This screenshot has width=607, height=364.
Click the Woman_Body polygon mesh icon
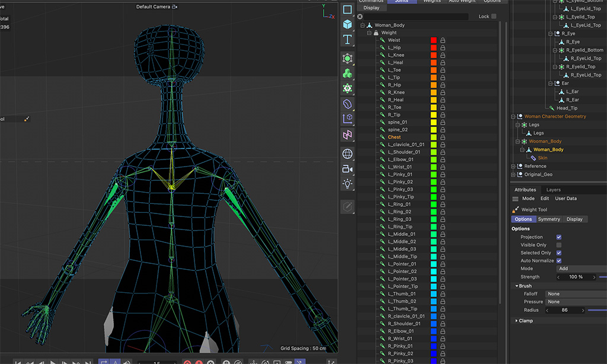coord(529,149)
